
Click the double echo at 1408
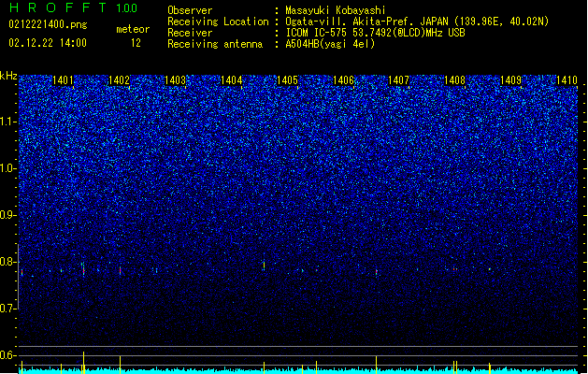[455, 269]
